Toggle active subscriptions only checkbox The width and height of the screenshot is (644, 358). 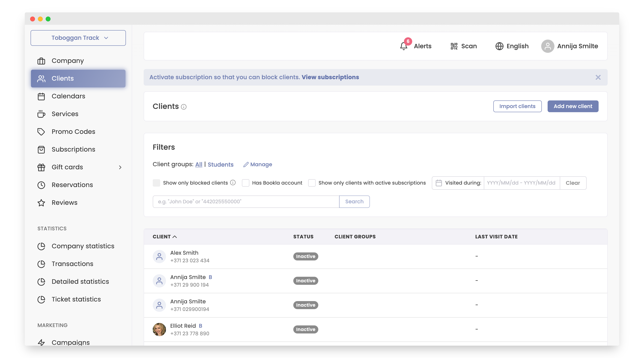[312, 183]
